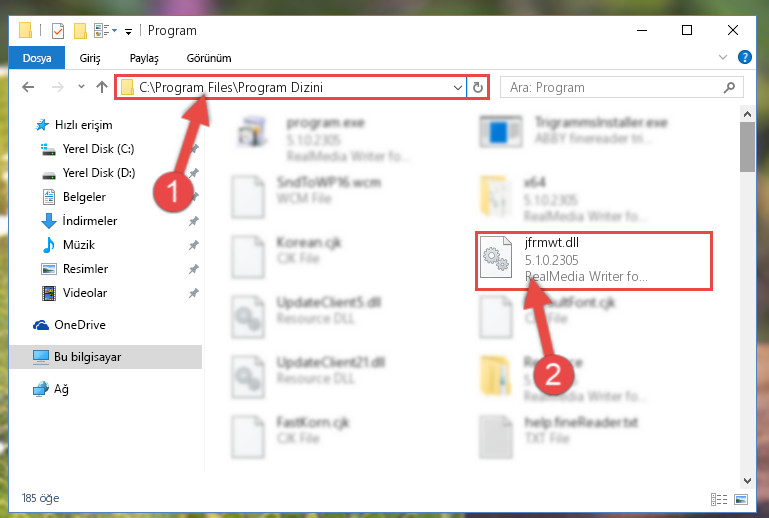
Task: Switch to large icons view button
Action: pyautogui.click(x=741, y=499)
